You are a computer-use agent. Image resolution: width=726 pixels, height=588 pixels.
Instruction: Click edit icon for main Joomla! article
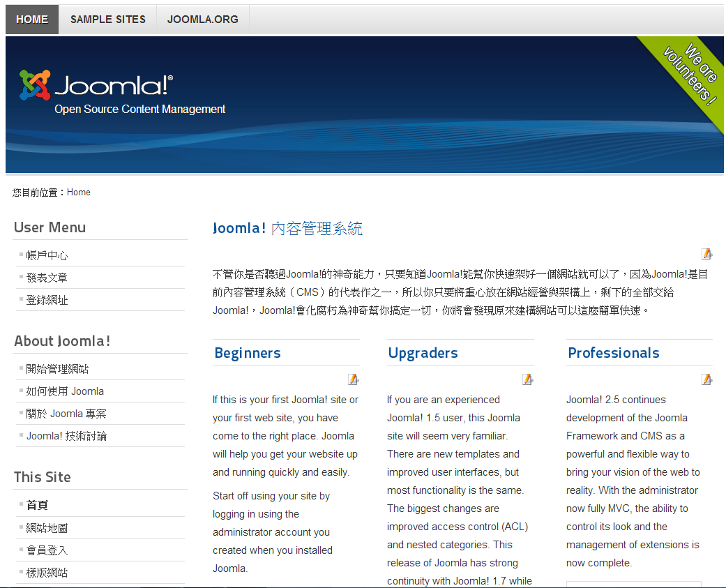tap(706, 254)
